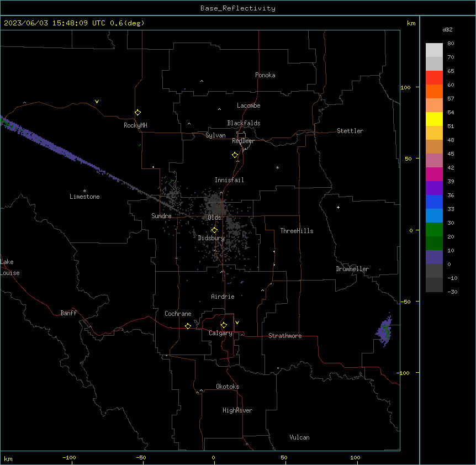Click the ThreeHills label
476x465 pixels.
[x=297, y=231]
